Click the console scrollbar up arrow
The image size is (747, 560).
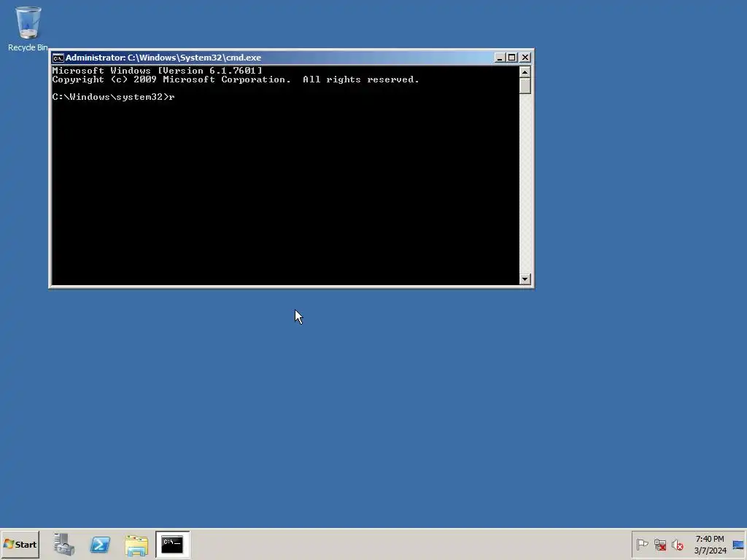click(525, 72)
